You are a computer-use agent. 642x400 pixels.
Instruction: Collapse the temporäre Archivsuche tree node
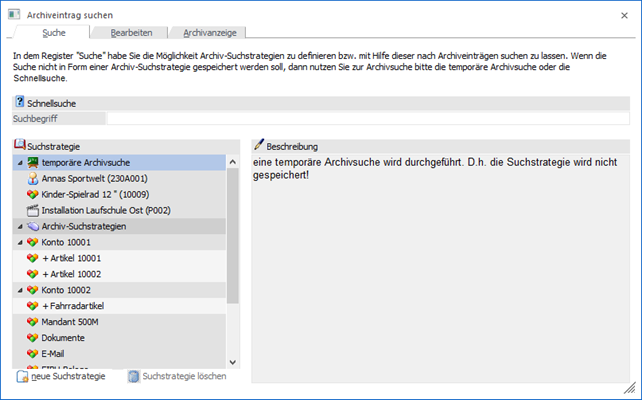(20, 162)
